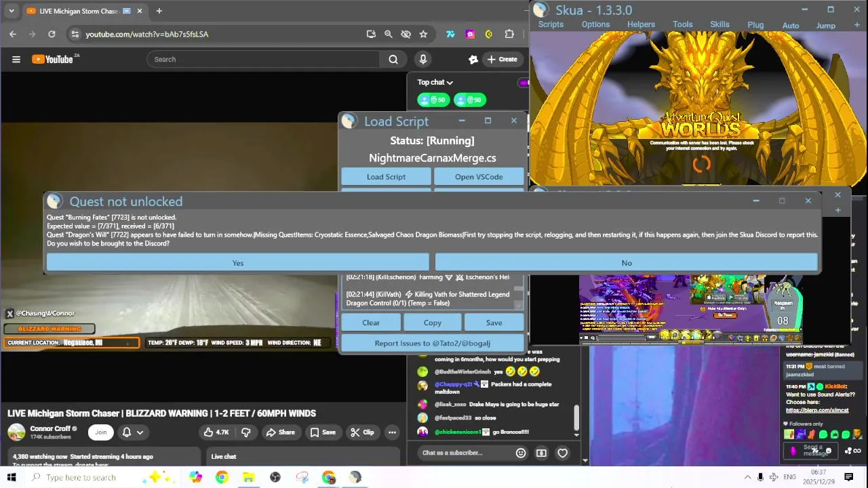Viewport: 868px width, 488px height.
Task: Open Windows notification center
Action: 848,477
